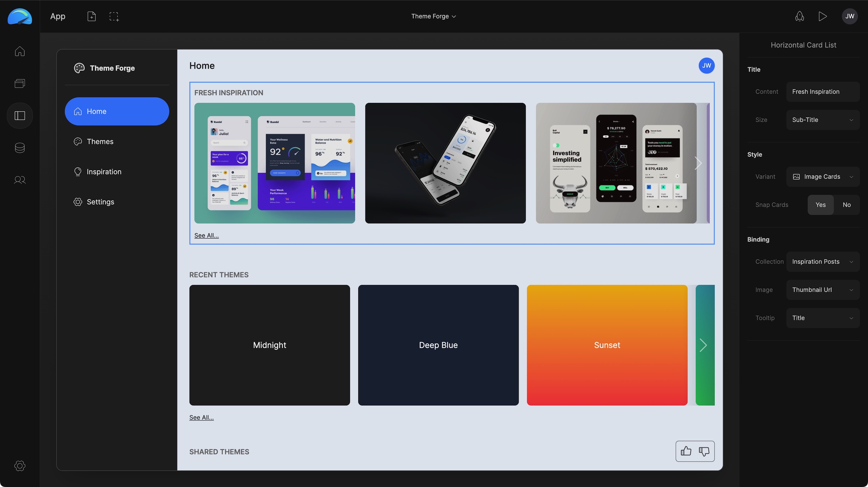Expand the Collection binding dropdown

pos(823,261)
